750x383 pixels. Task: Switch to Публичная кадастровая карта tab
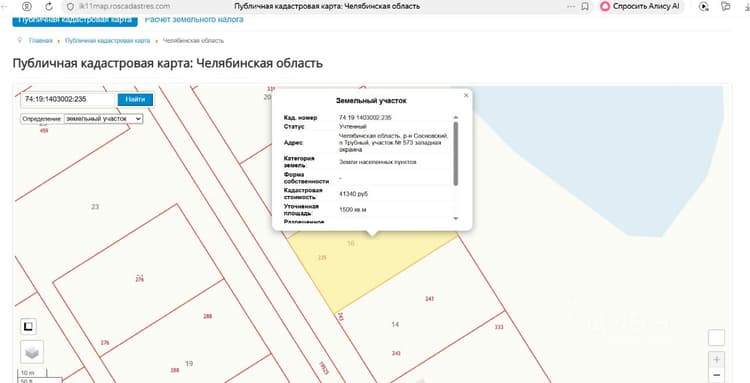(x=75, y=20)
